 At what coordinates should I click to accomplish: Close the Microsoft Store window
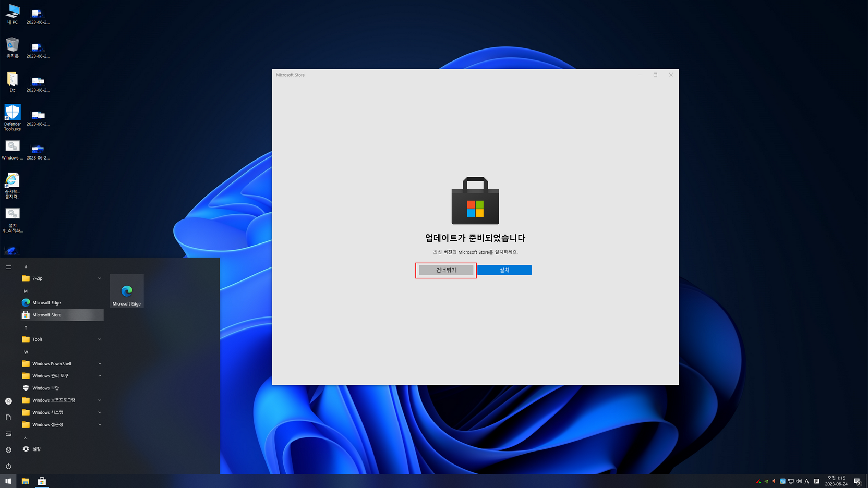(x=671, y=75)
